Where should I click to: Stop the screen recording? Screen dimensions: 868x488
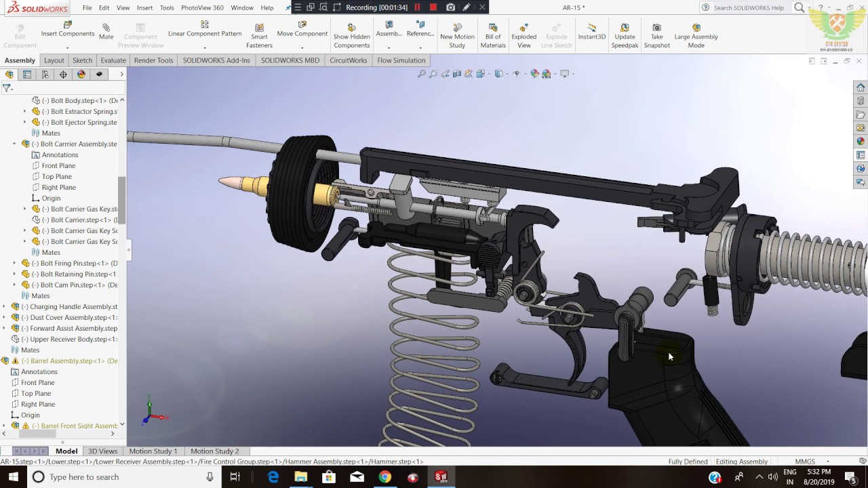tap(433, 7)
